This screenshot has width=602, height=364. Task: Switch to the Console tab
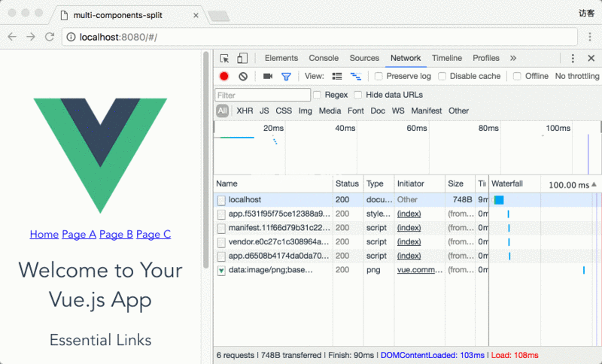[324, 59]
